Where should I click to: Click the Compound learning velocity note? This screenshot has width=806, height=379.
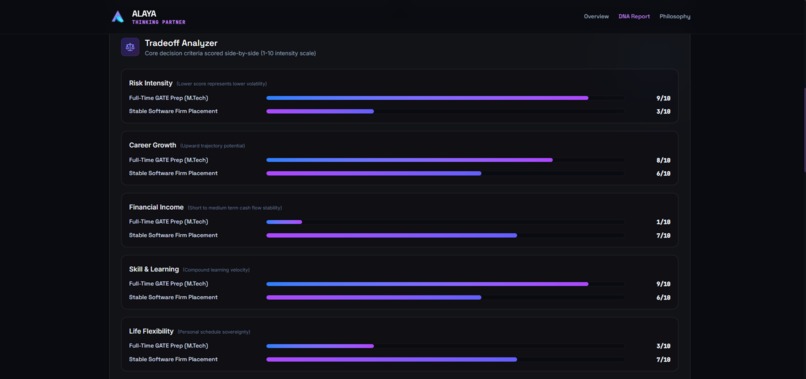[x=216, y=270]
